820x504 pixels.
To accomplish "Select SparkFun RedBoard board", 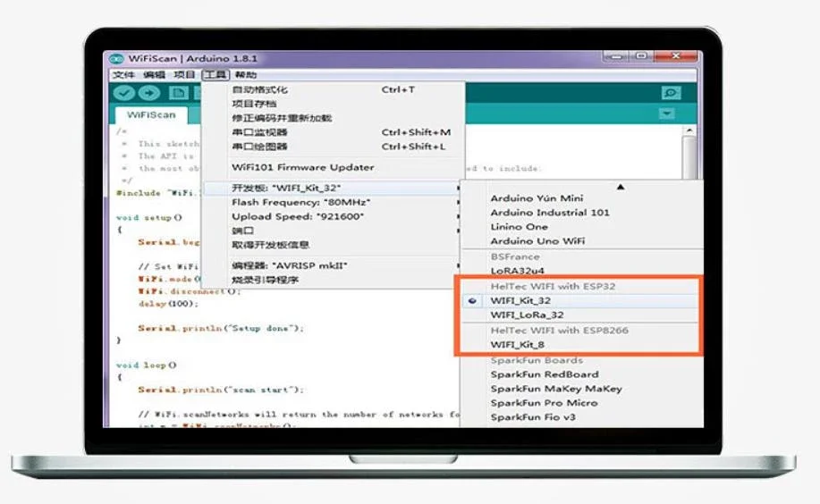I will pyautogui.click(x=581, y=374).
